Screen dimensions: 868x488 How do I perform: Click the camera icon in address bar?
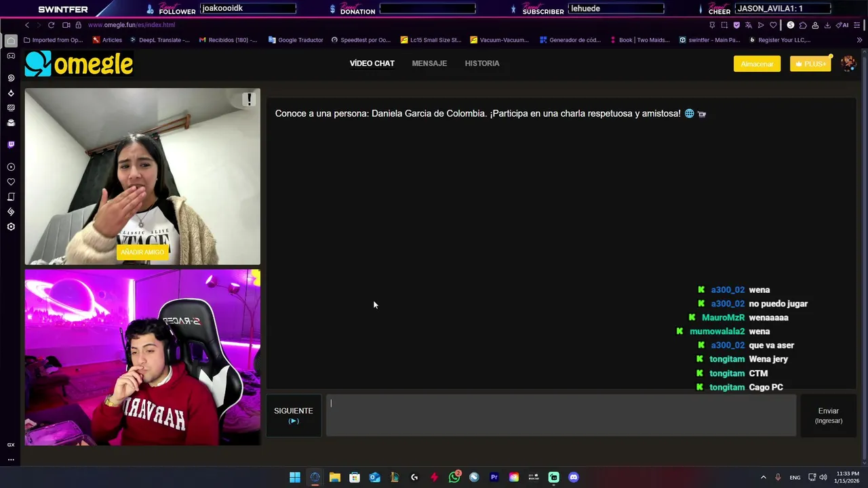(66, 25)
